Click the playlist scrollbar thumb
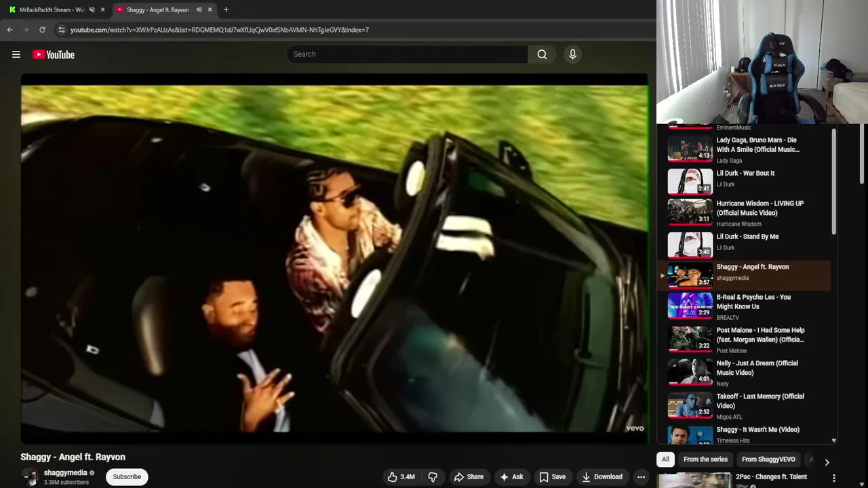The image size is (868, 488). coord(834,182)
